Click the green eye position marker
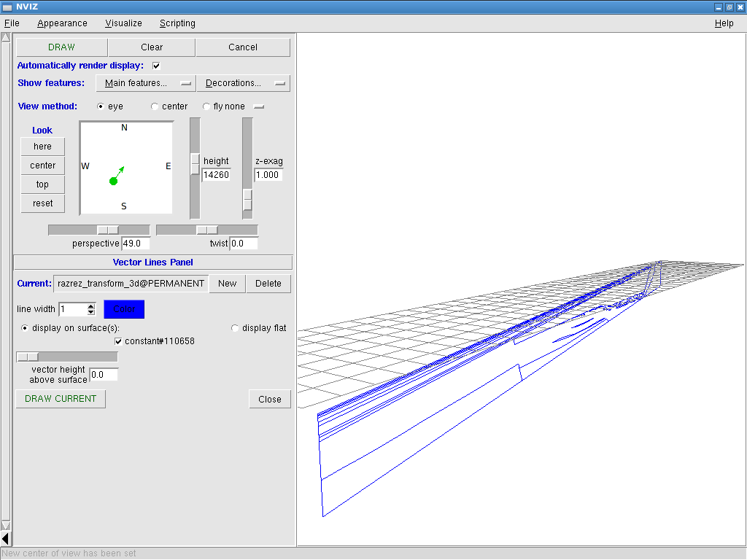747x560 pixels. pos(113,181)
